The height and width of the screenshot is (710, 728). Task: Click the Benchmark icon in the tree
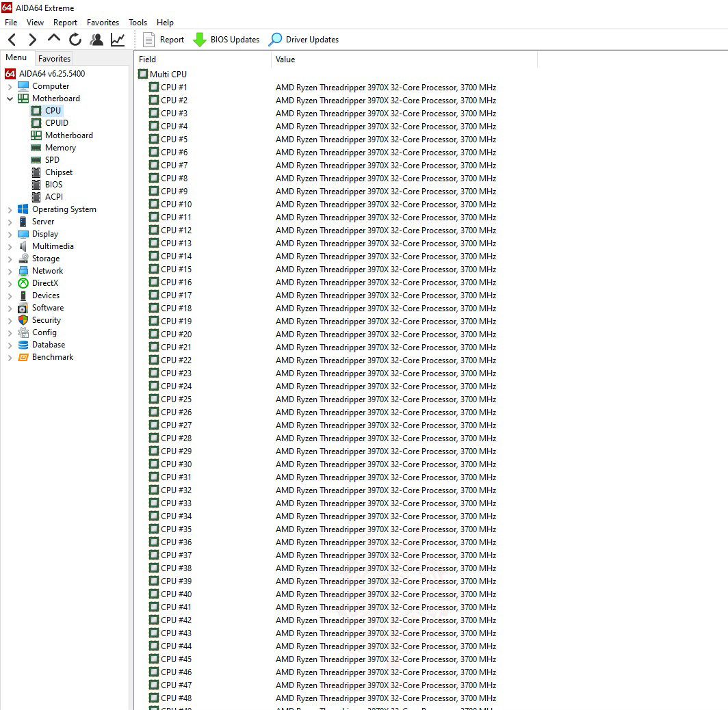coord(23,357)
